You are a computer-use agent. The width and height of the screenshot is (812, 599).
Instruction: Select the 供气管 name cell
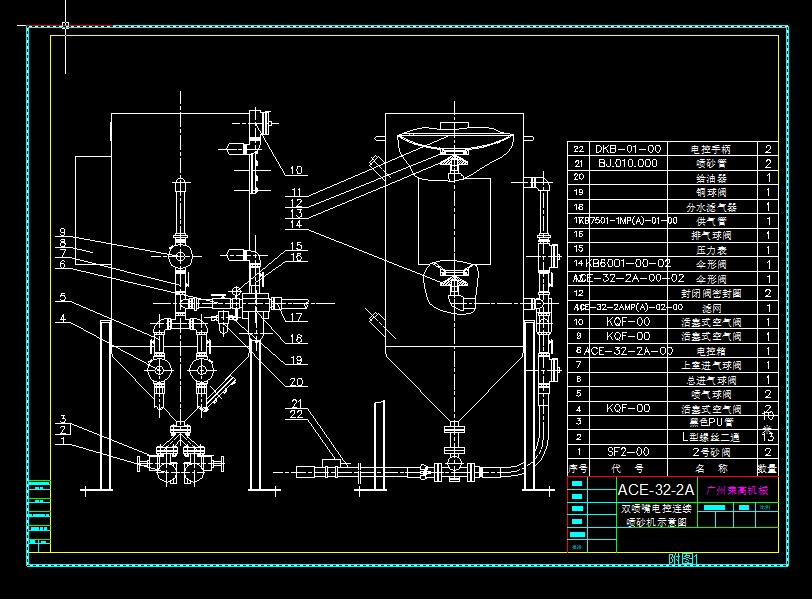711,222
